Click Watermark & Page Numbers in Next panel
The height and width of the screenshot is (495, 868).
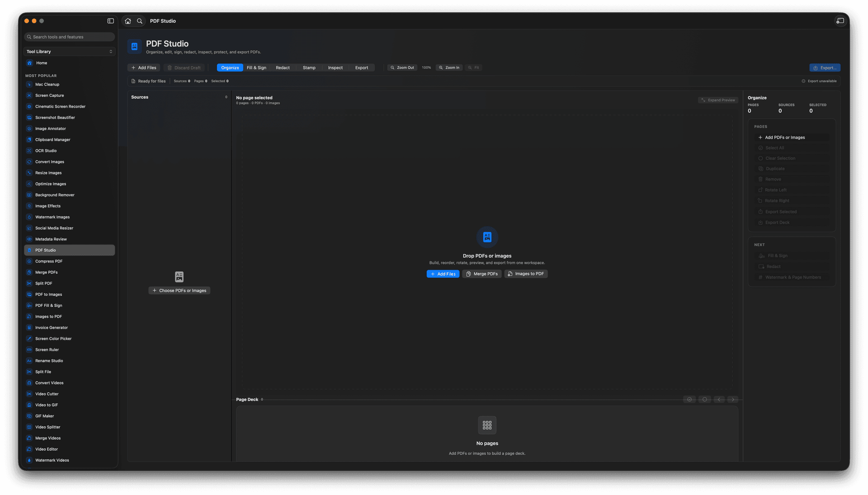pyautogui.click(x=792, y=277)
